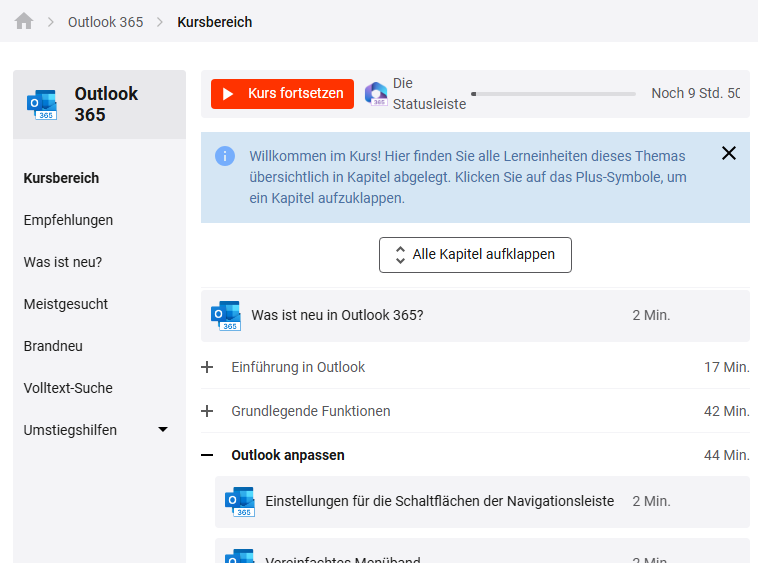Click the 17 Min. duration of Einführung
Screen dimensions: 758x563
point(727,367)
